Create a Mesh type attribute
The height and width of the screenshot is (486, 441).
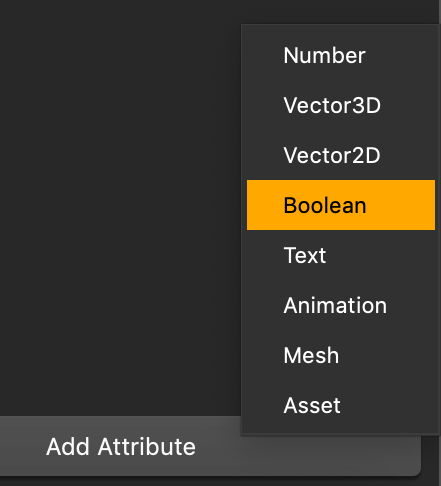click(x=341, y=355)
